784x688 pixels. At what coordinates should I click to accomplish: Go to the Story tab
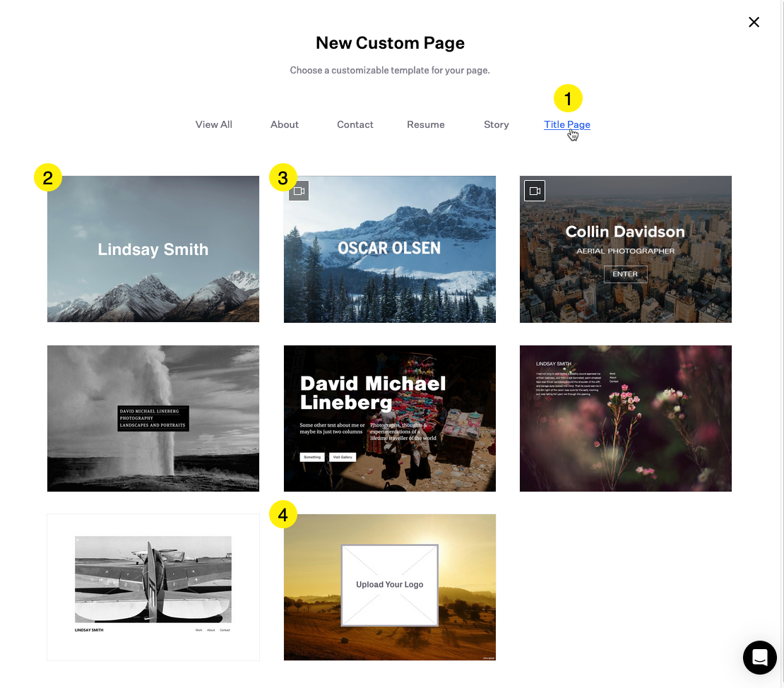[x=496, y=124]
